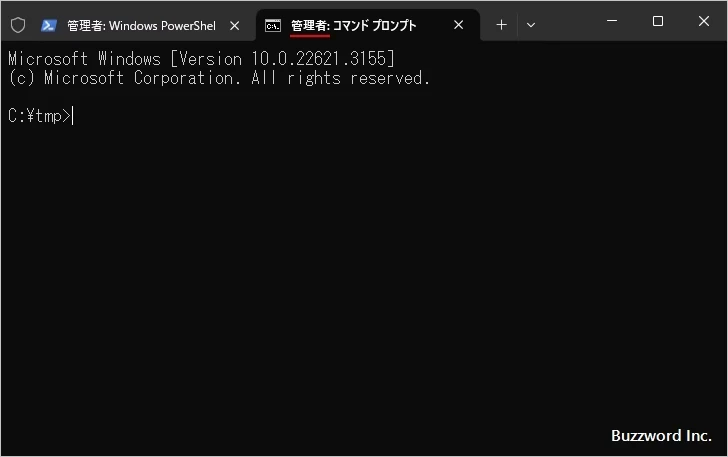Minimize the terminal window

[612, 21]
